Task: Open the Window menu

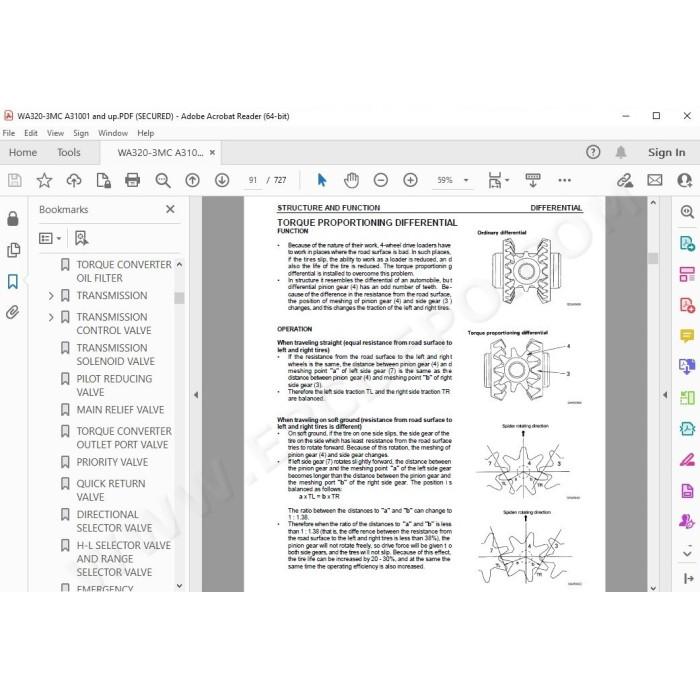Action: [113, 133]
